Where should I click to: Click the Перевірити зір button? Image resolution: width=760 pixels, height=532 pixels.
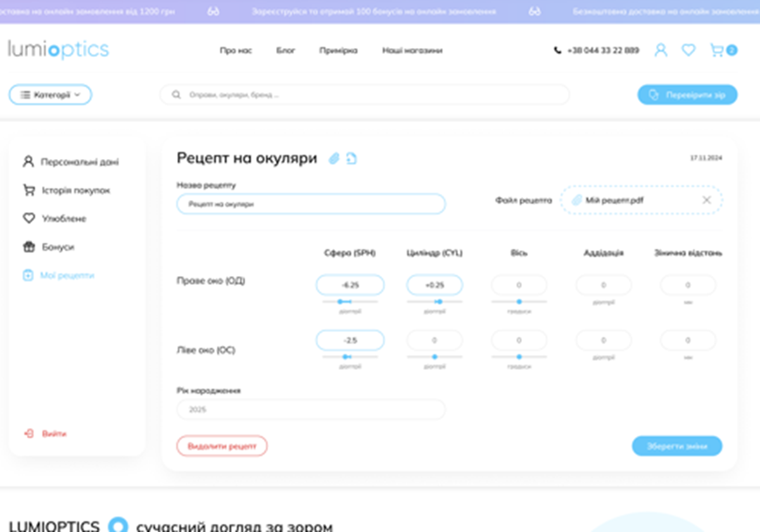(687, 95)
